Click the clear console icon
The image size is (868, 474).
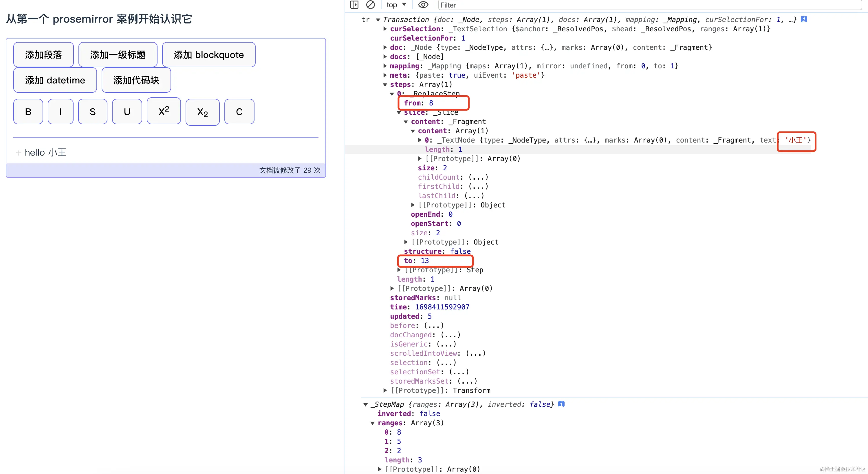point(370,5)
